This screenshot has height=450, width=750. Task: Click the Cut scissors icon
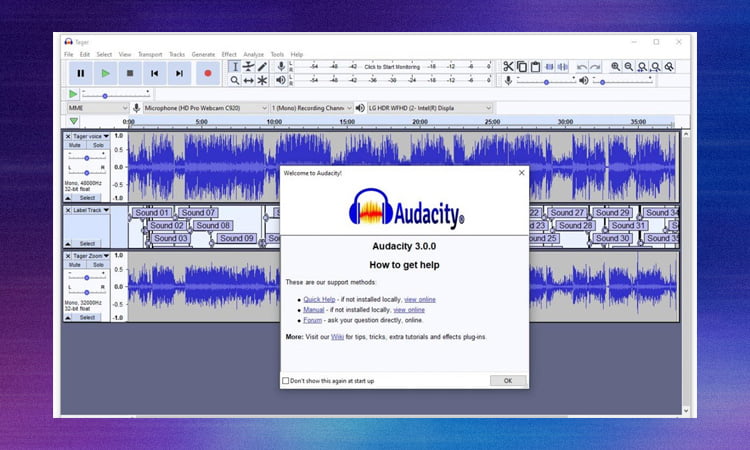(x=508, y=66)
